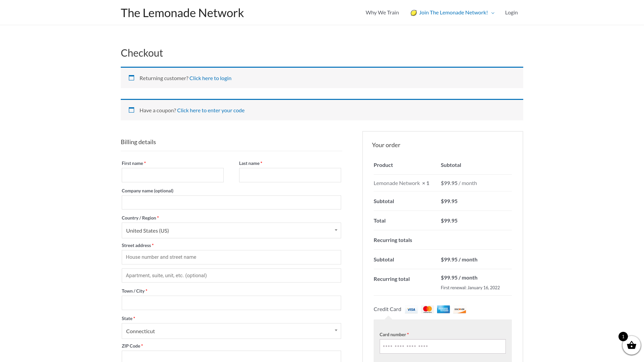Click the Billing details heading

click(x=138, y=142)
